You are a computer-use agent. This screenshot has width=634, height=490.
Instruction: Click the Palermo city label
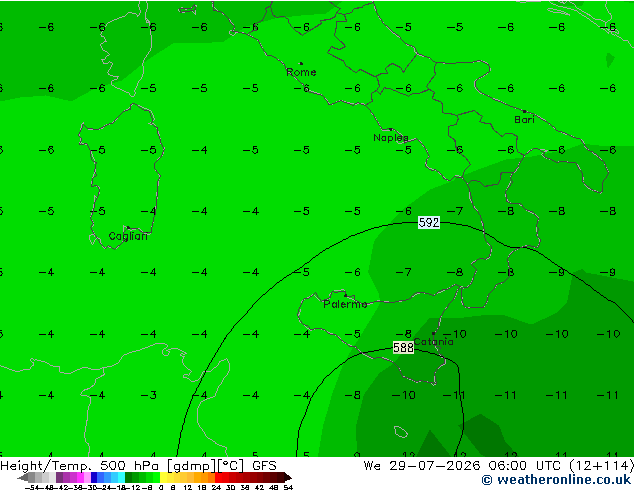[345, 304]
